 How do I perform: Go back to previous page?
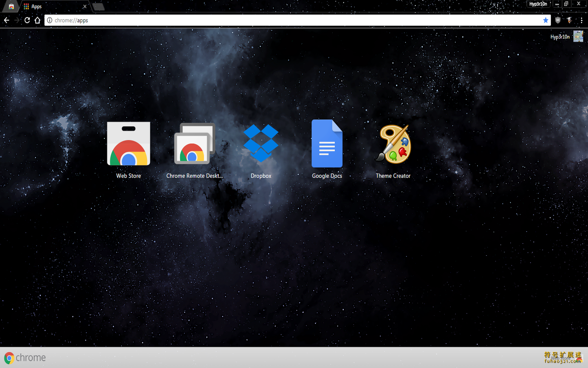point(6,20)
